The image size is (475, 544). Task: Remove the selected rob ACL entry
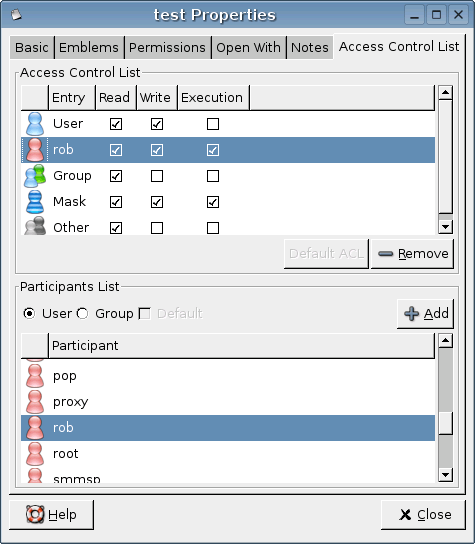[x=412, y=254]
